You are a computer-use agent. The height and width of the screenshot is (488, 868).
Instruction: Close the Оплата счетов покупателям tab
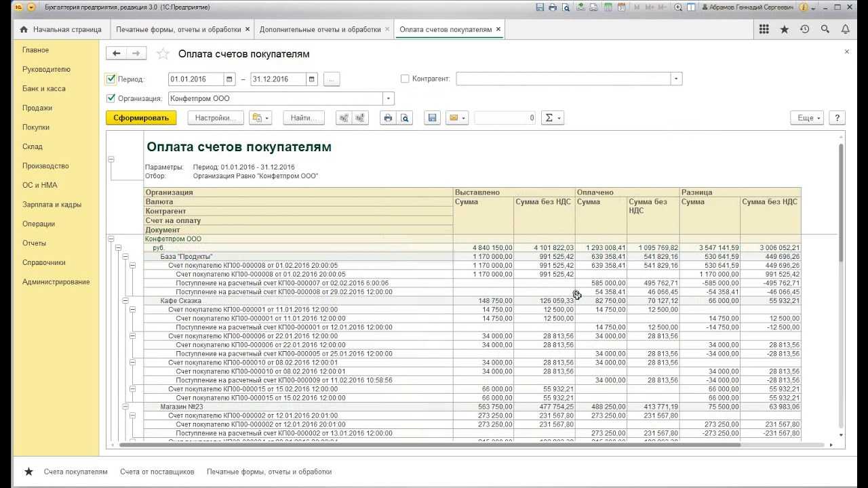pos(498,30)
